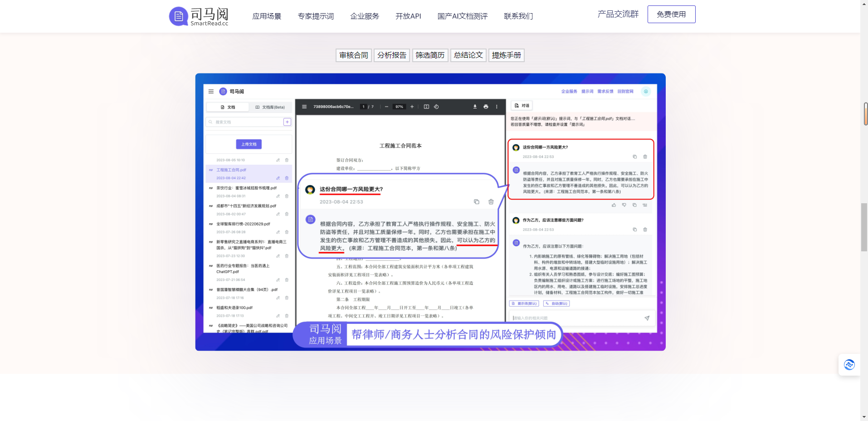This screenshot has height=421, width=868.
Task: Open the three-dot more options menu in PDF viewer
Action: click(x=497, y=107)
